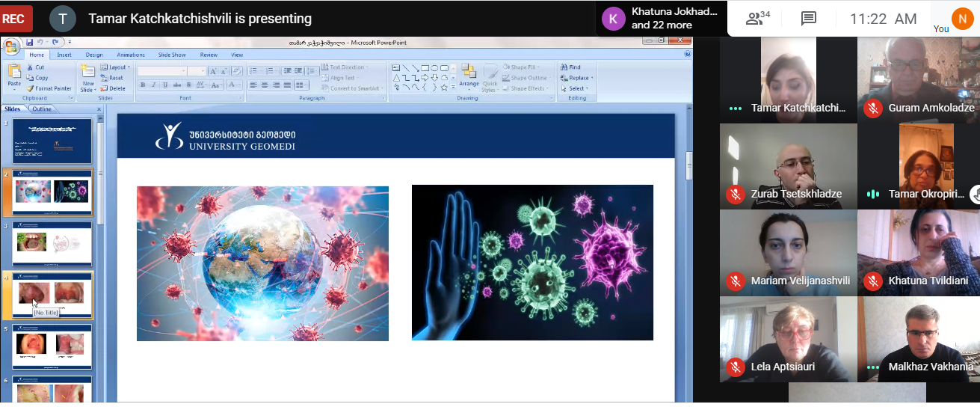The width and height of the screenshot is (980, 410).
Task: Click the Numbering list button
Action: (271, 71)
